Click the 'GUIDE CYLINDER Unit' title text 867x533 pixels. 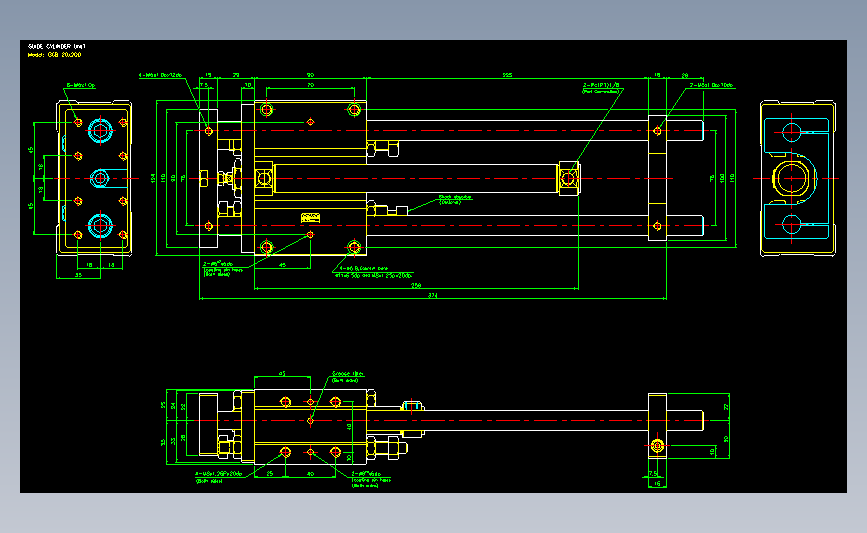56,46
